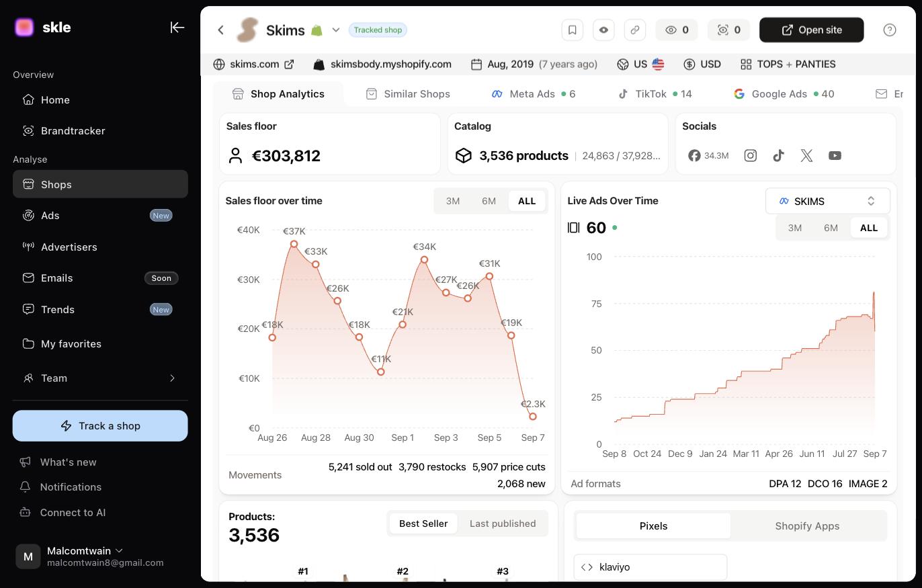Open the X social icon
Screen dimensions: 922x588
tap(807, 156)
